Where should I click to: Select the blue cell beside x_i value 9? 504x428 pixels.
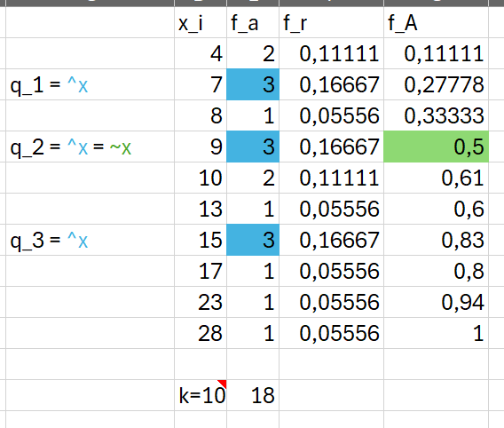point(253,147)
